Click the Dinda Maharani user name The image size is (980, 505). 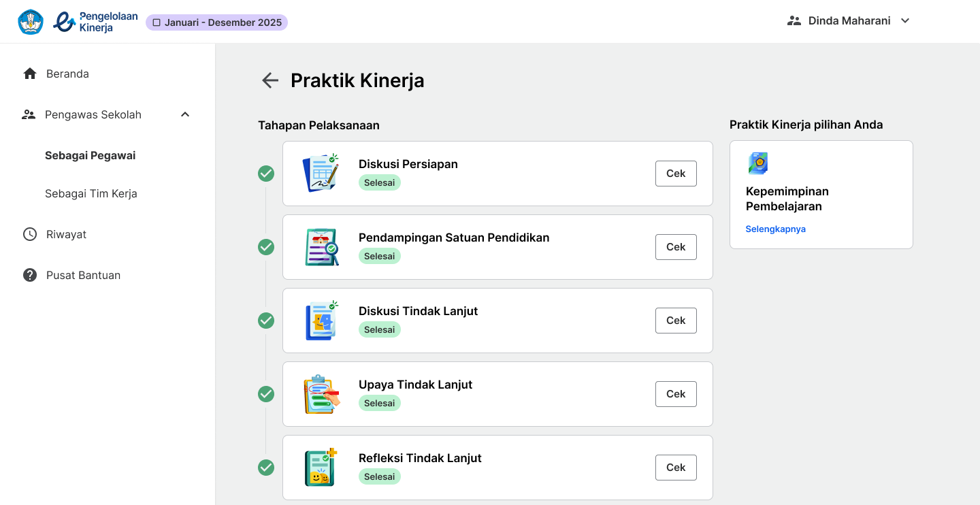pos(849,21)
